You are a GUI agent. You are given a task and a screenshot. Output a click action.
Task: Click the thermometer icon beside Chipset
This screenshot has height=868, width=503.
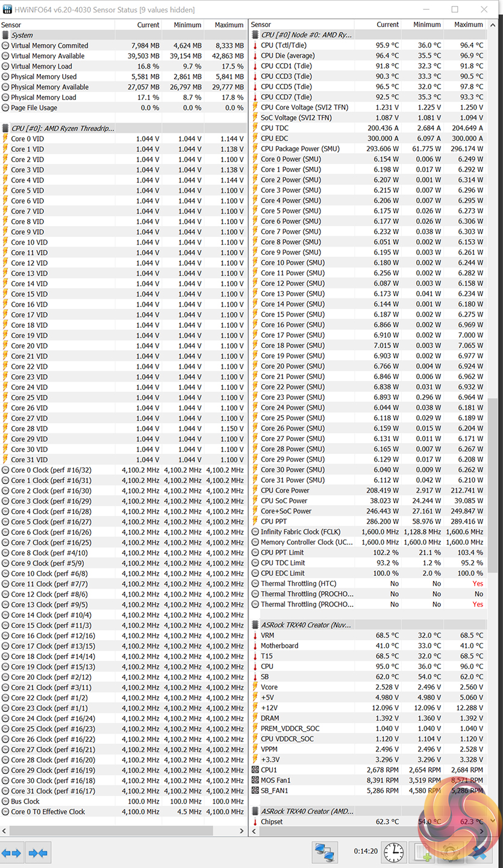pos(255,822)
